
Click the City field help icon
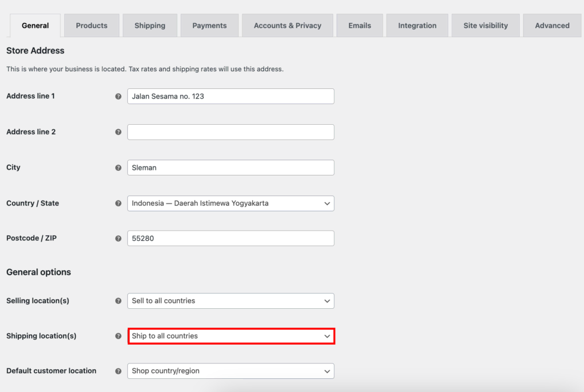tap(118, 168)
